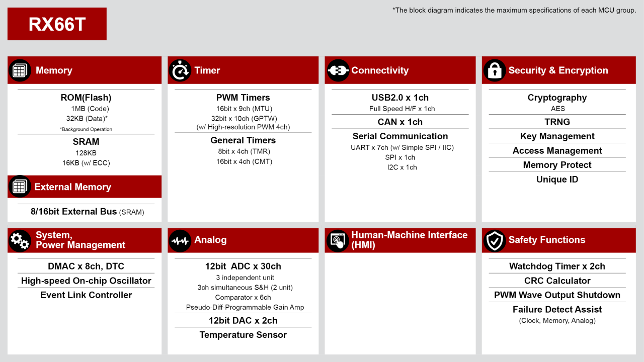This screenshot has height=362, width=644.
Task: Click the SRAM heading
Action: click(x=86, y=142)
